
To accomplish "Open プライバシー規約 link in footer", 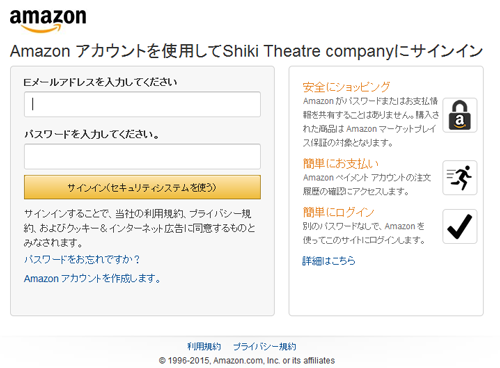I will (265, 346).
